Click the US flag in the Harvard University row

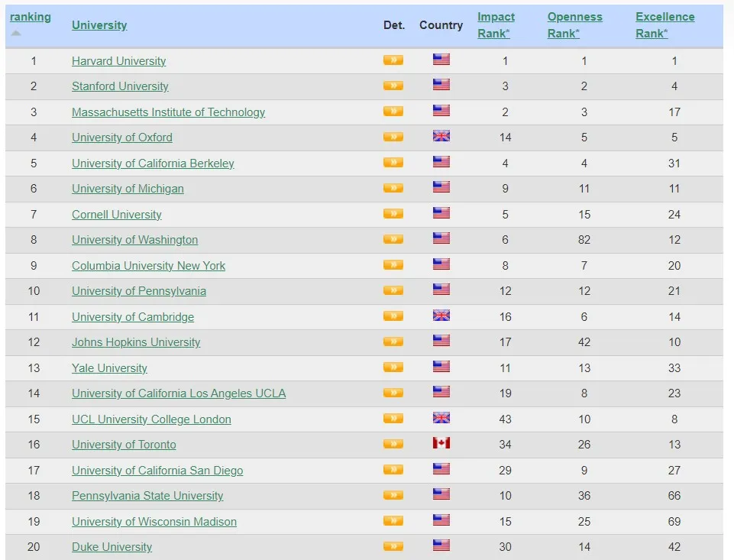441,59
